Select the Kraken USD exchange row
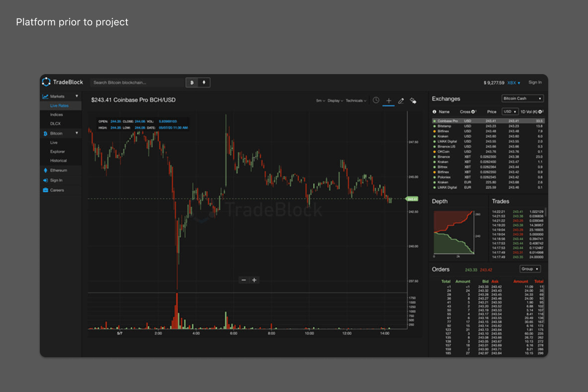Screen dimensions: 588x392 488,136
